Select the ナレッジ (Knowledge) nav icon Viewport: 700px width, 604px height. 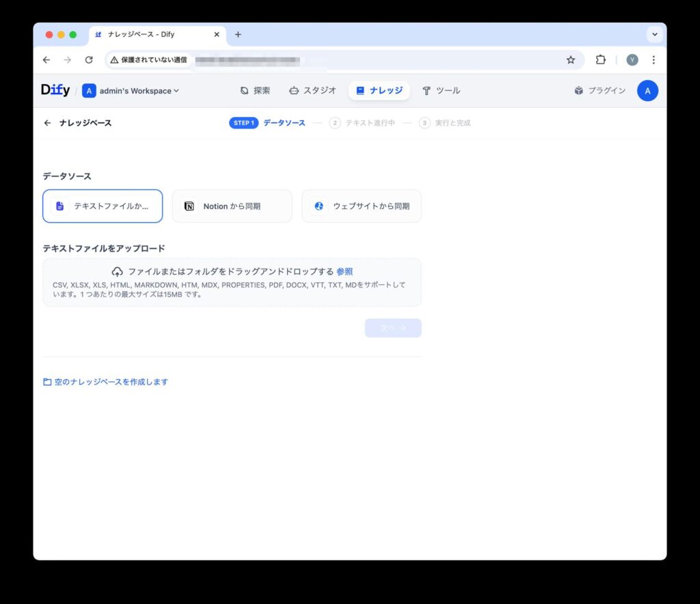pos(360,90)
